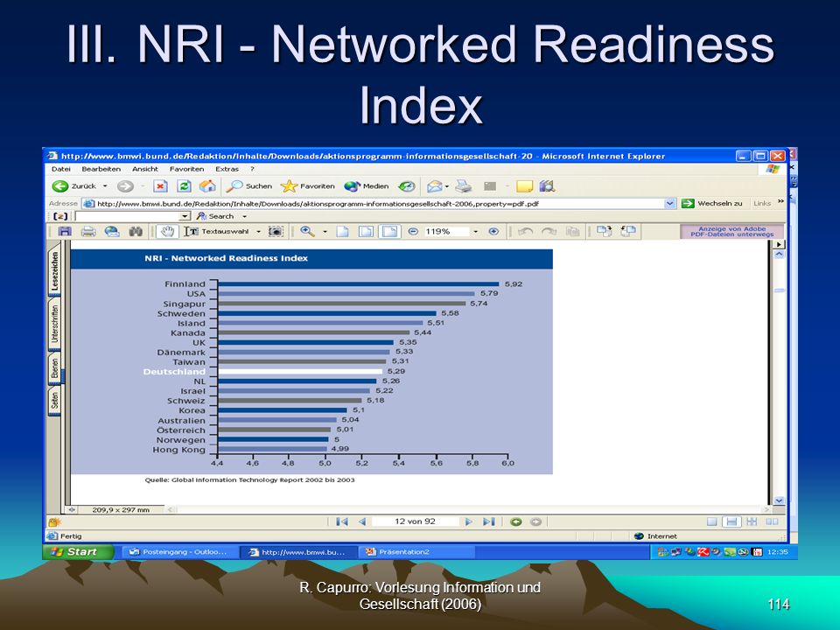
Task: Click the PDF print icon
Action: [88, 231]
